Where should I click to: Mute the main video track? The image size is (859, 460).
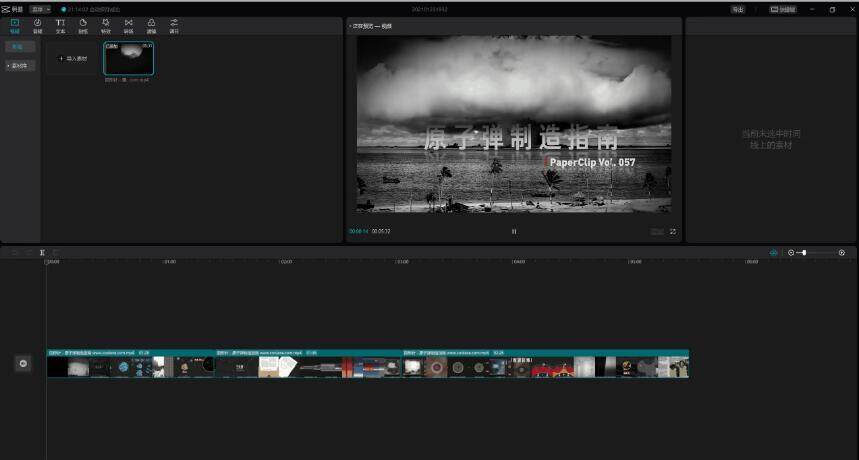tap(23, 364)
